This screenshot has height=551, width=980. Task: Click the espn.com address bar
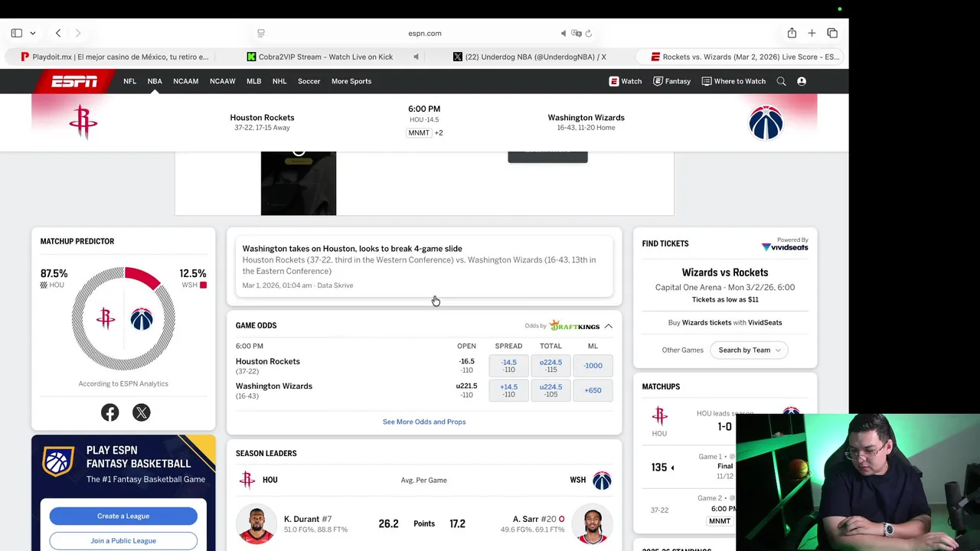pos(425,33)
